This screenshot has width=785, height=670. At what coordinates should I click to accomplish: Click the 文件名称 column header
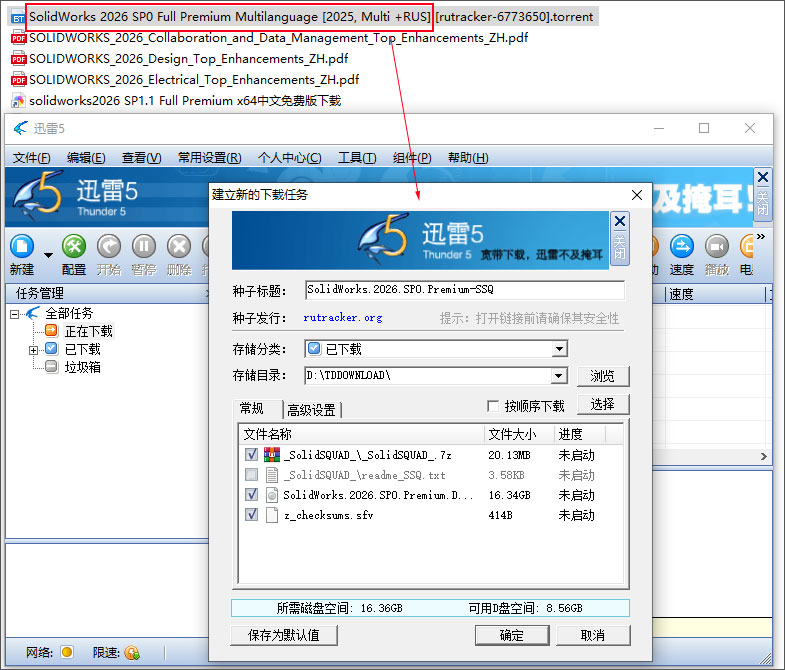(x=362, y=434)
